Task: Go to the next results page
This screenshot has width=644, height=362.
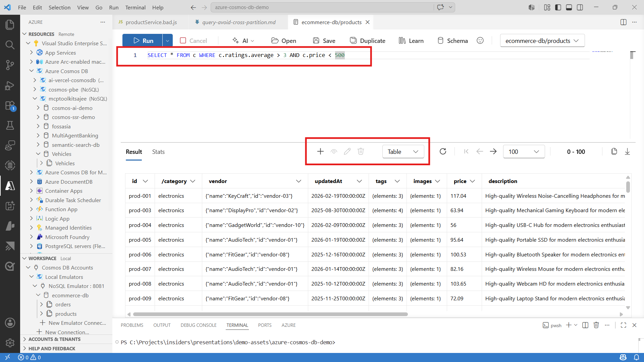Action: pos(493,152)
